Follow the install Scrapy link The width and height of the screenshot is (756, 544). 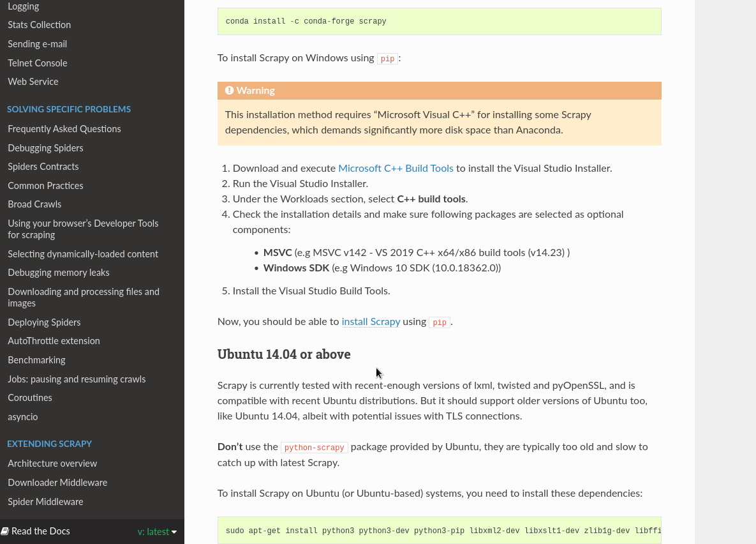[x=371, y=321]
